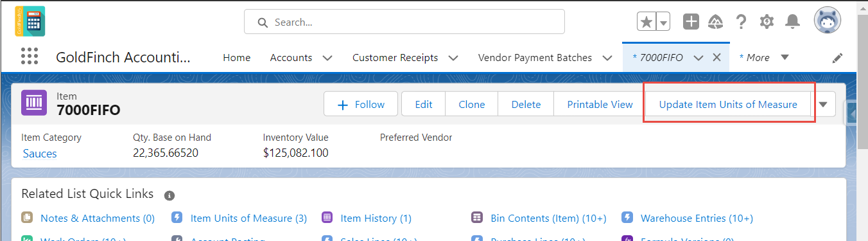Click the GoldFinch calculator app logo
The height and width of the screenshot is (241, 868).
click(30, 21)
